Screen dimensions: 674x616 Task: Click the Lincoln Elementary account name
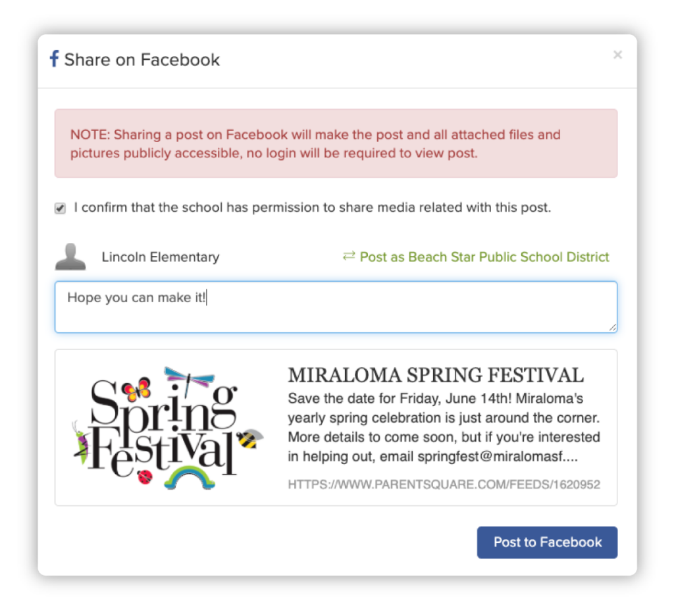pyautogui.click(x=161, y=257)
